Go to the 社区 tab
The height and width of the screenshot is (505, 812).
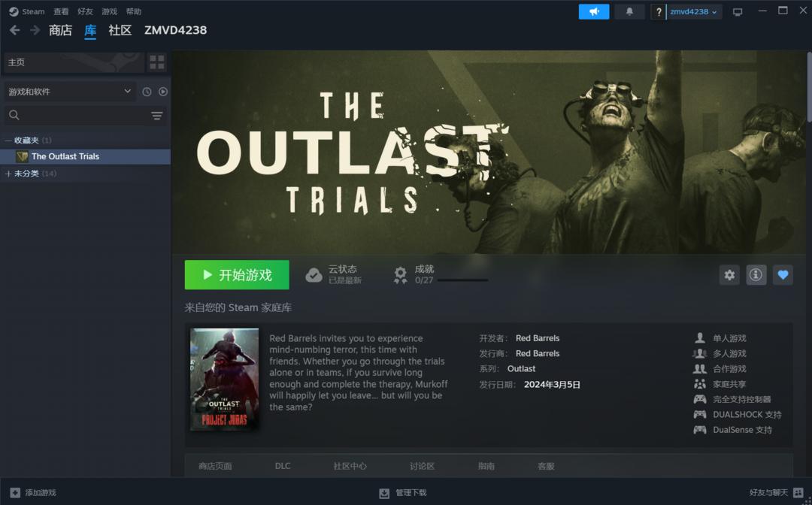[120, 31]
